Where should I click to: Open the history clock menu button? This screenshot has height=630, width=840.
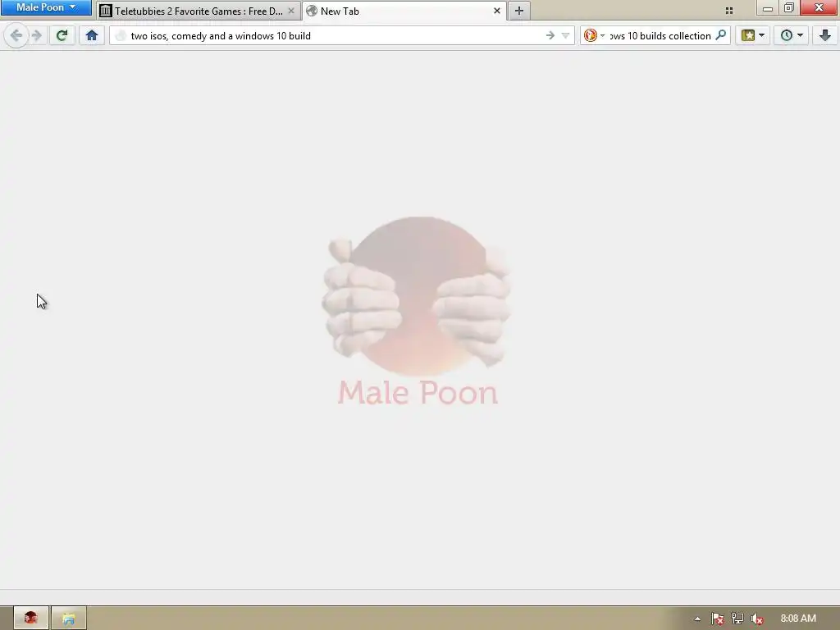click(x=792, y=36)
